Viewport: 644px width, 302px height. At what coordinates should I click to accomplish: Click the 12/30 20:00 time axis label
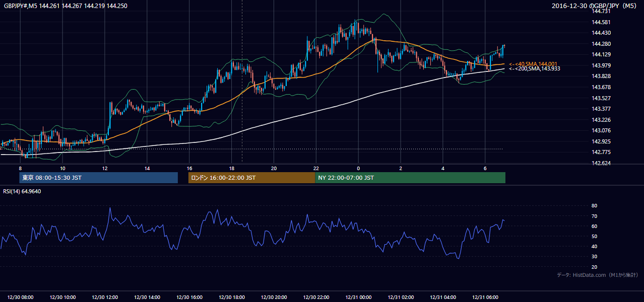pos(274,297)
